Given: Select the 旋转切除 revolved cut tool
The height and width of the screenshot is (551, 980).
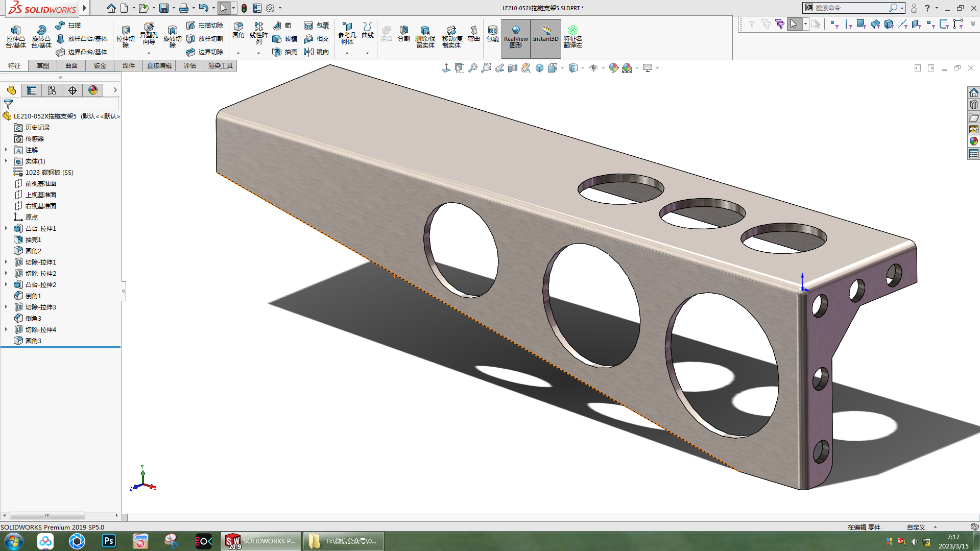Looking at the screenshot, I should [172, 37].
